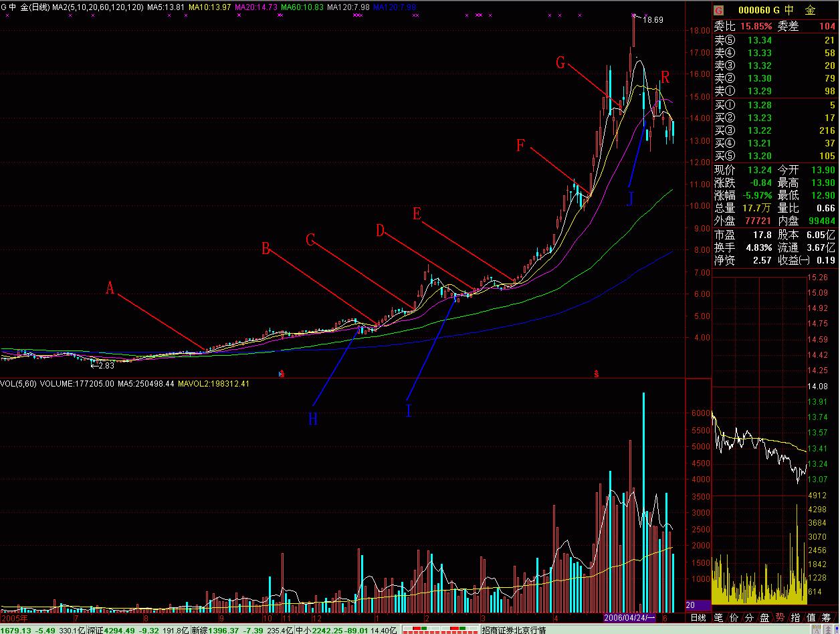The height and width of the screenshot is (634, 840).
Task: Open the 指 indicator tab
Action: pos(795,617)
